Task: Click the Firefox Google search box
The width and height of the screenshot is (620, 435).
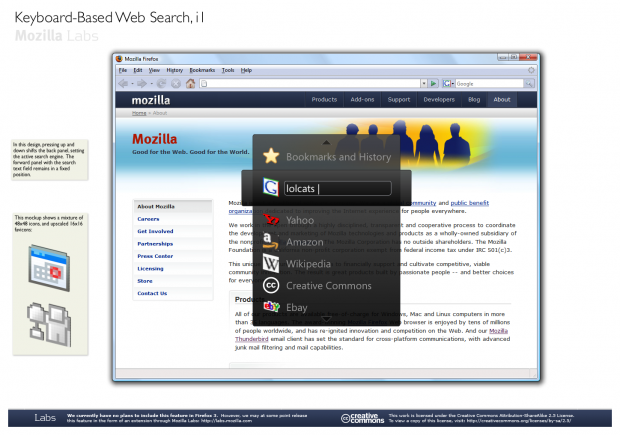Action: [x=481, y=84]
